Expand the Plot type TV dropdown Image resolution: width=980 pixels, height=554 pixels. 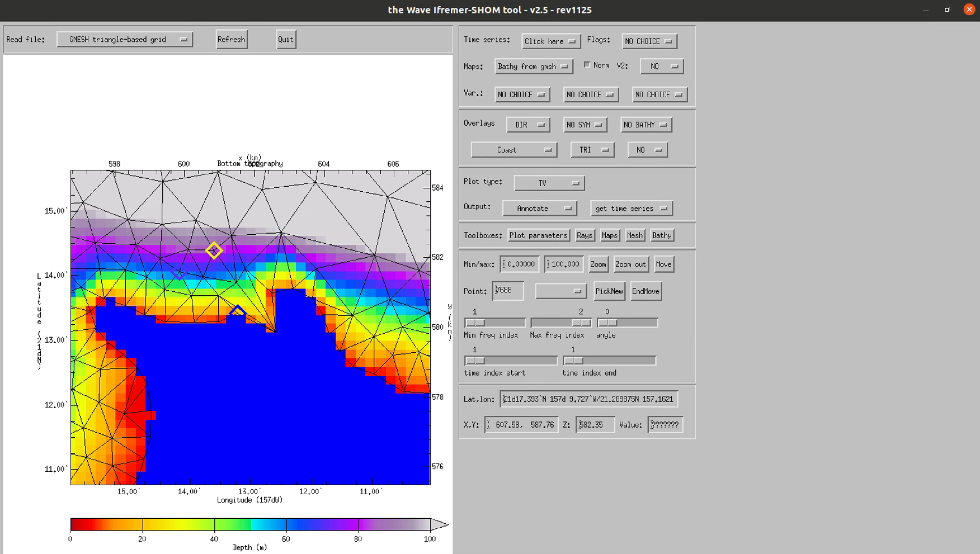pyautogui.click(x=549, y=183)
